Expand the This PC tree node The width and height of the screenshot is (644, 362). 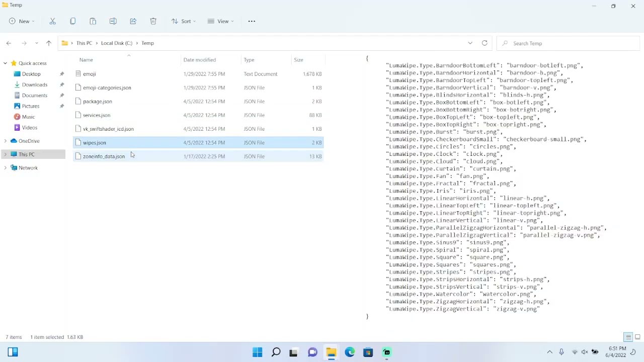pos(5,154)
